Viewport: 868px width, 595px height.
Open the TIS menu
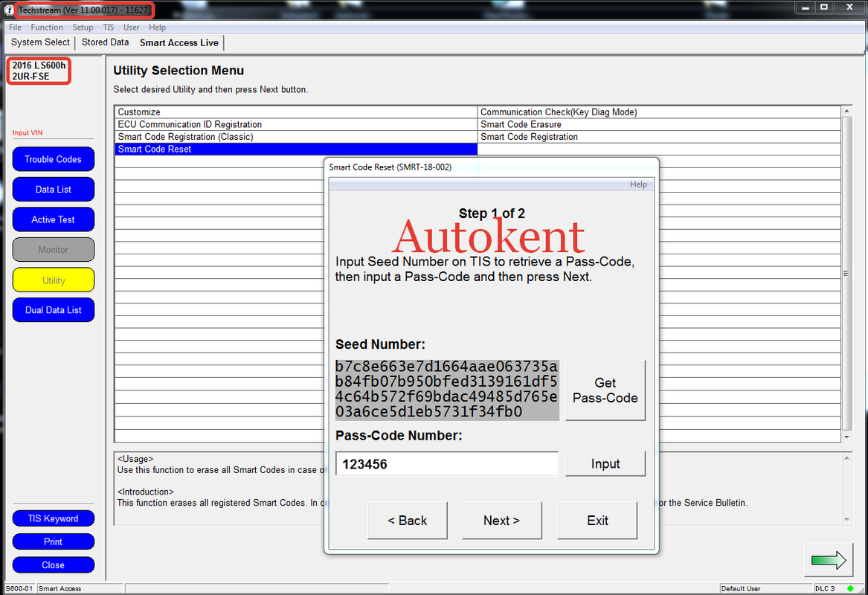pyautogui.click(x=109, y=27)
